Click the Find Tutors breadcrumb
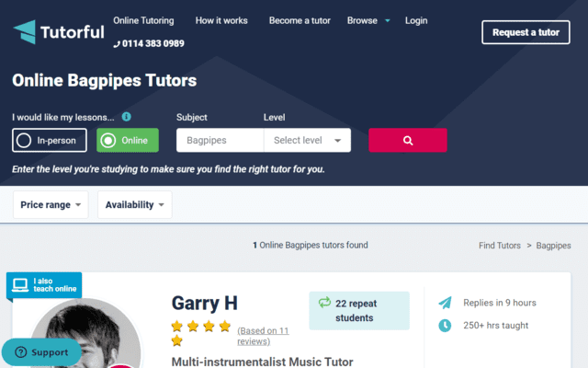The image size is (588, 368). [x=500, y=246]
